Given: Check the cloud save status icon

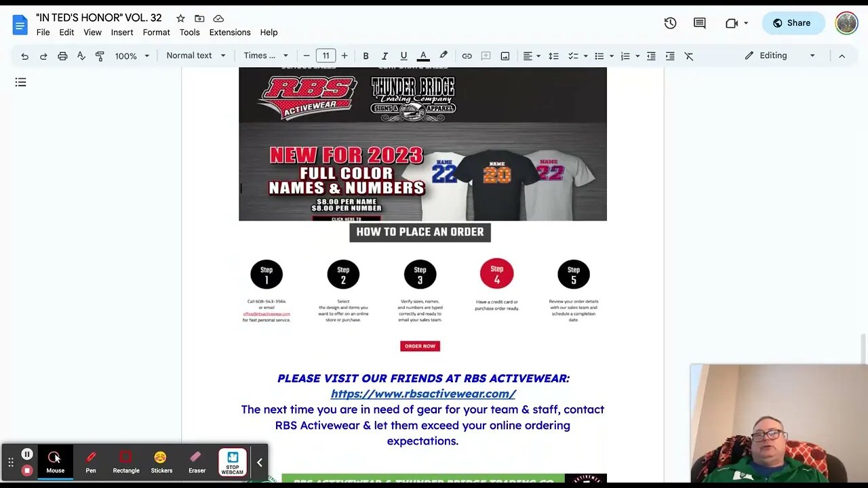Looking at the screenshot, I should click(x=218, y=18).
